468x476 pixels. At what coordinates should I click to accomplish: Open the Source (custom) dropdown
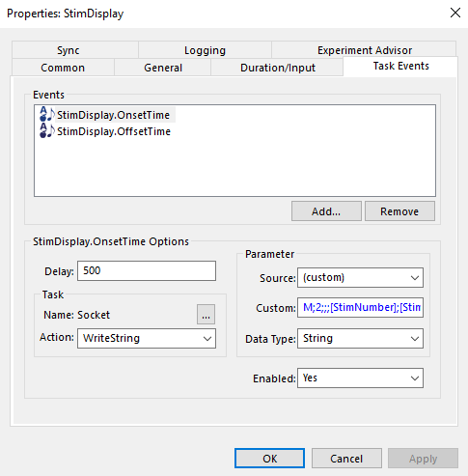360,277
